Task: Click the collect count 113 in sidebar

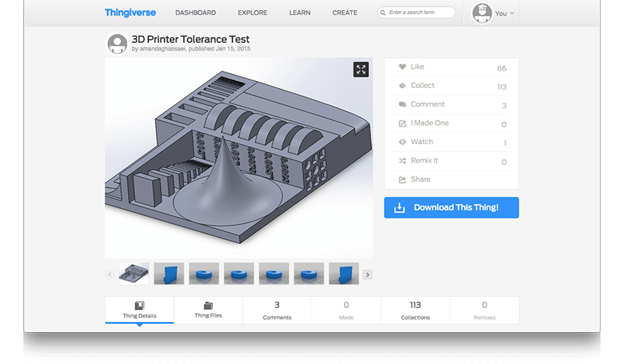Action: tap(502, 87)
